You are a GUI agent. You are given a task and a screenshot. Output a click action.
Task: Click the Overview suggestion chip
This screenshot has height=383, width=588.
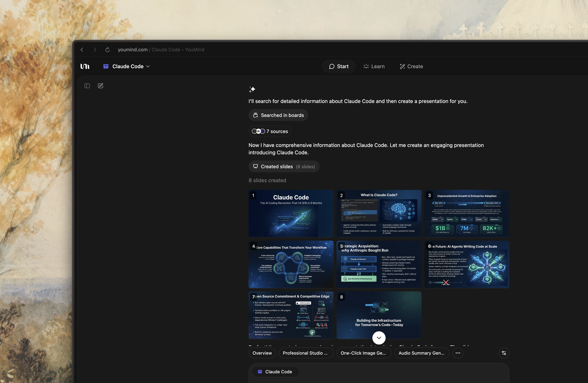click(x=262, y=353)
